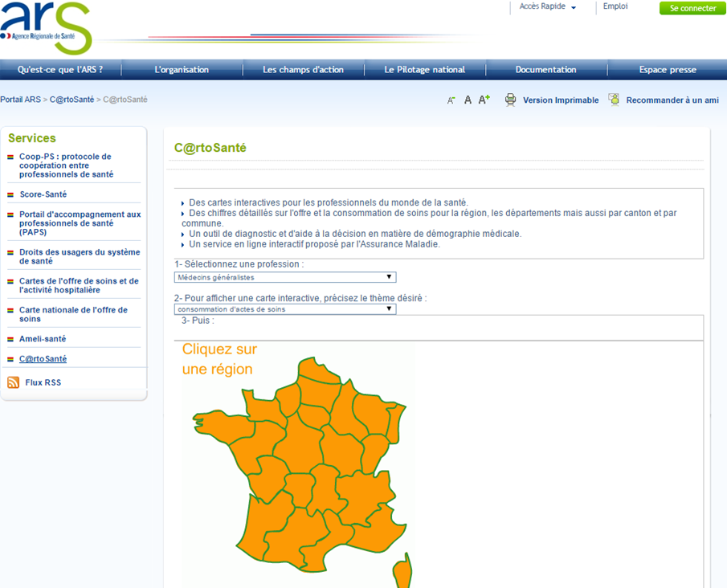Go to Portail ARS breadcrumb
This screenshot has width=727, height=588.
pos(20,100)
